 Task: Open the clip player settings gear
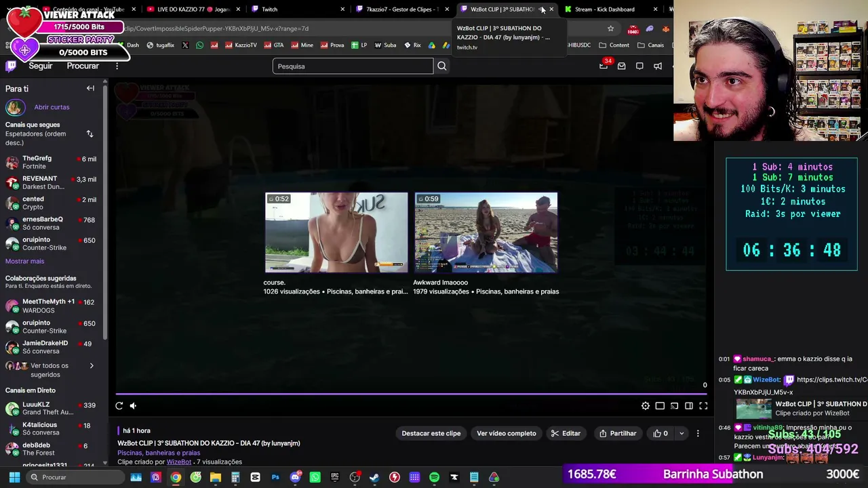coord(646,406)
